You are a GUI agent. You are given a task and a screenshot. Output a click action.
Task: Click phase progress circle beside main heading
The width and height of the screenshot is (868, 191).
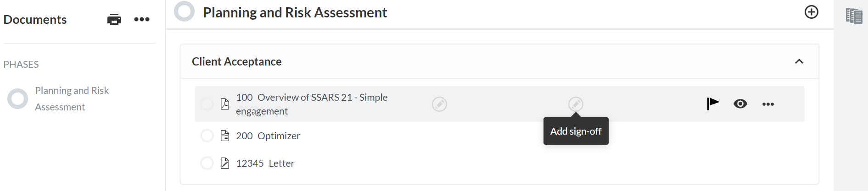pos(185,11)
